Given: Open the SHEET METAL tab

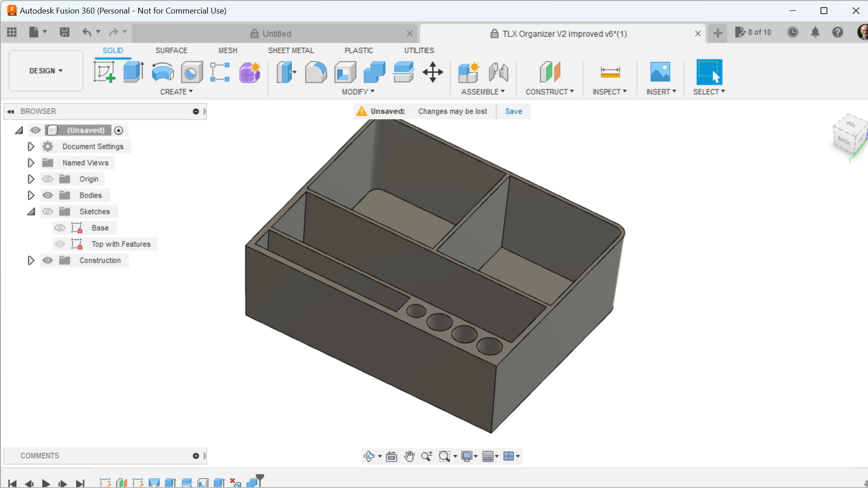Looking at the screenshot, I should coord(291,51).
